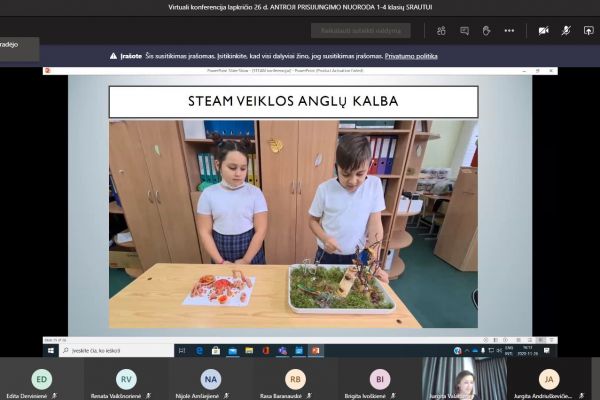Screen dimensions: 600x400
Task: Open the Privatumo politika link
Action: pyautogui.click(x=411, y=56)
